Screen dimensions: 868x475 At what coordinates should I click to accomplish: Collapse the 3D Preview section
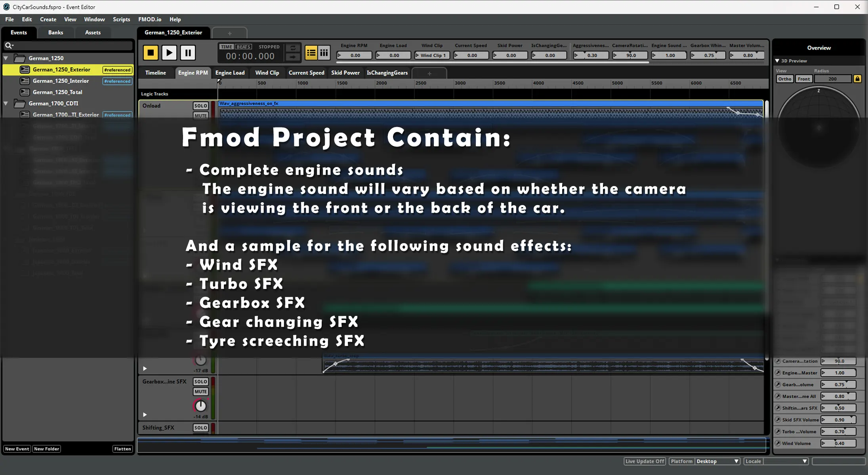pyautogui.click(x=777, y=61)
